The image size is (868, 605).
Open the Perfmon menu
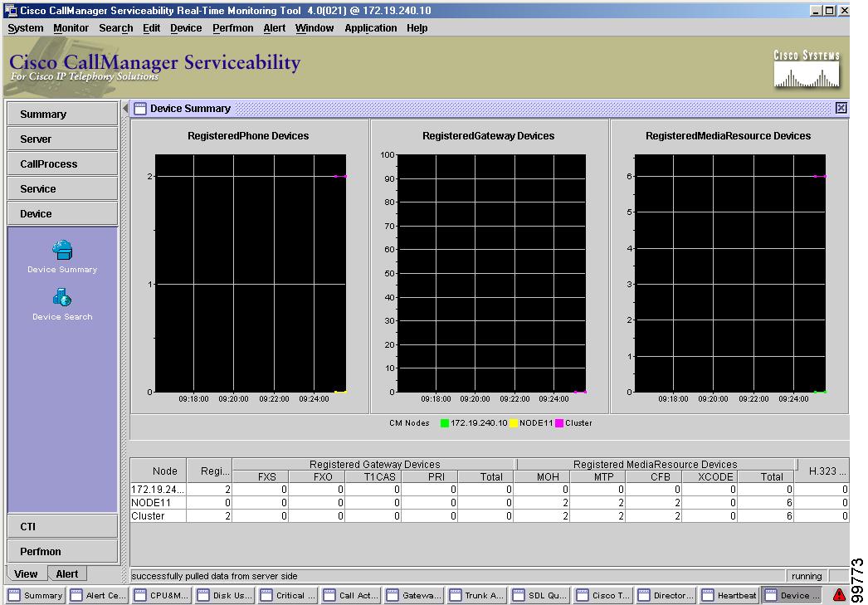pyautogui.click(x=232, y=28)
